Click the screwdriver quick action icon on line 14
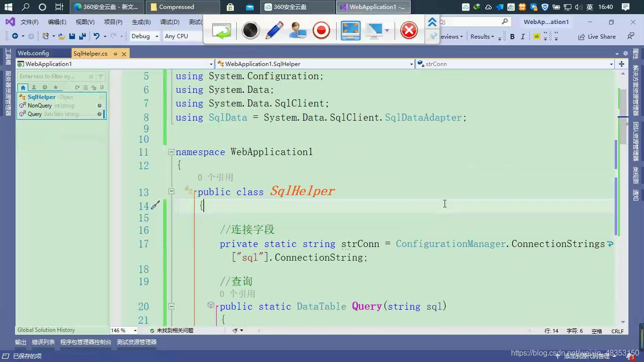Image resolution: width=644 pixels, height=362 pixels. tap(156, 205)
